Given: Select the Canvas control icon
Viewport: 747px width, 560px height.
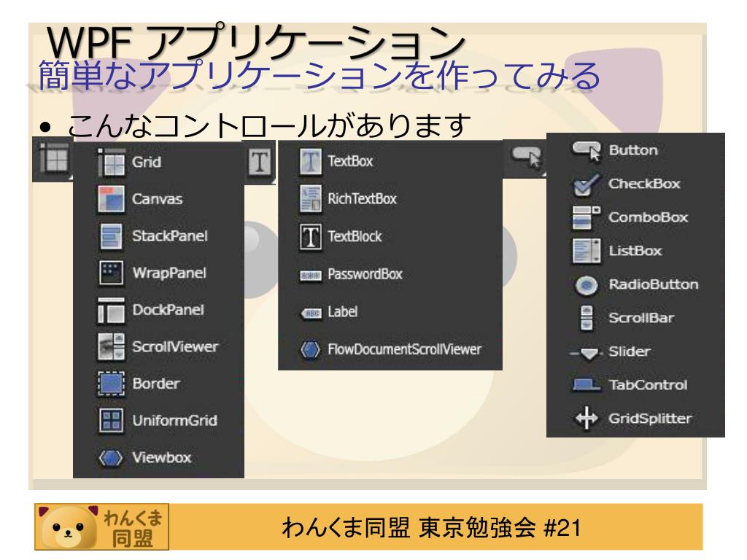Looking at the screenshot, I should click(x=112, y=199).
